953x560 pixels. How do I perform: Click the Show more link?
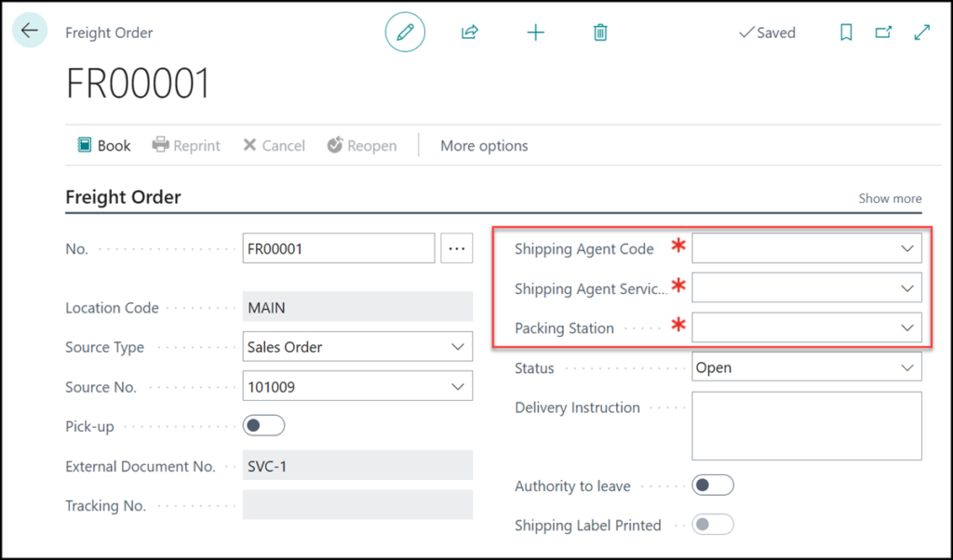tap(890, 198)
